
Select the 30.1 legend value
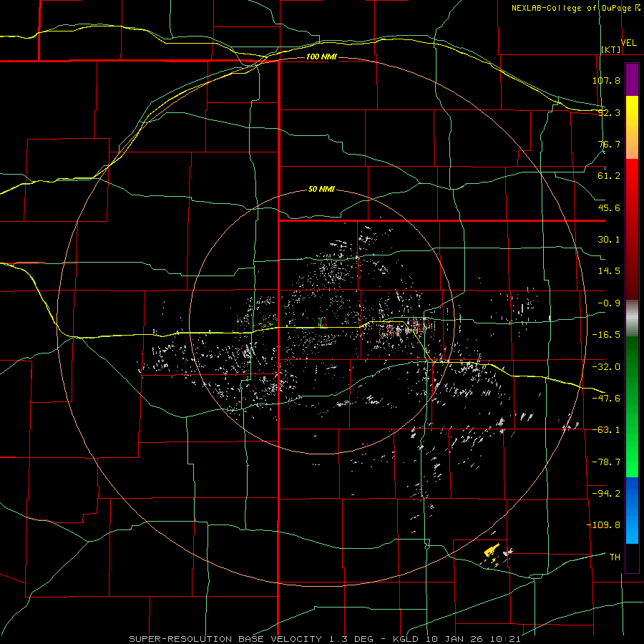tap(609, 240)
